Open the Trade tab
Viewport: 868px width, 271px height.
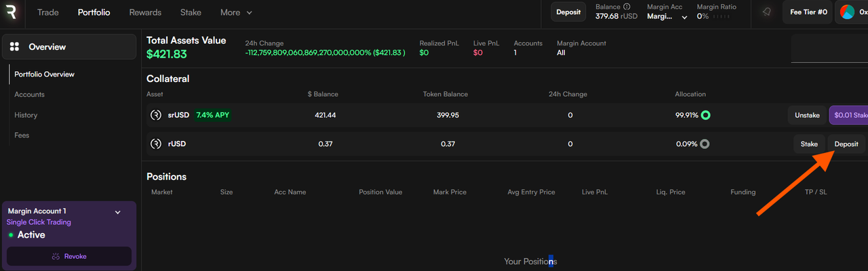47,12
